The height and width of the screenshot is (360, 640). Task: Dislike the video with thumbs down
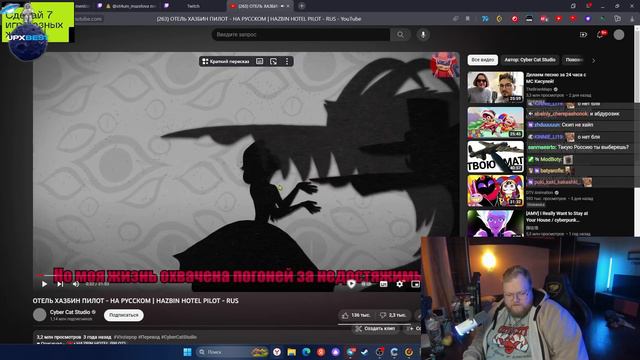(392, 315)
